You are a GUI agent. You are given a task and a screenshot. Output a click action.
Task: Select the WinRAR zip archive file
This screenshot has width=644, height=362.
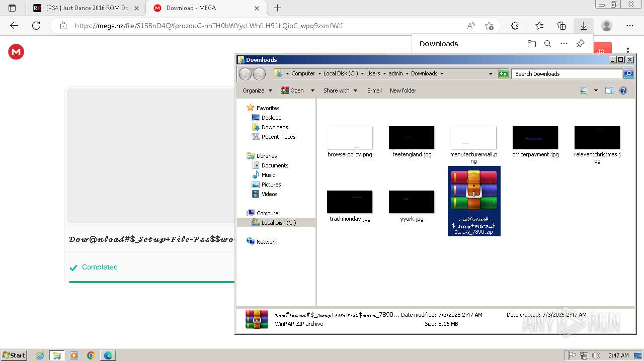[474, 201]
